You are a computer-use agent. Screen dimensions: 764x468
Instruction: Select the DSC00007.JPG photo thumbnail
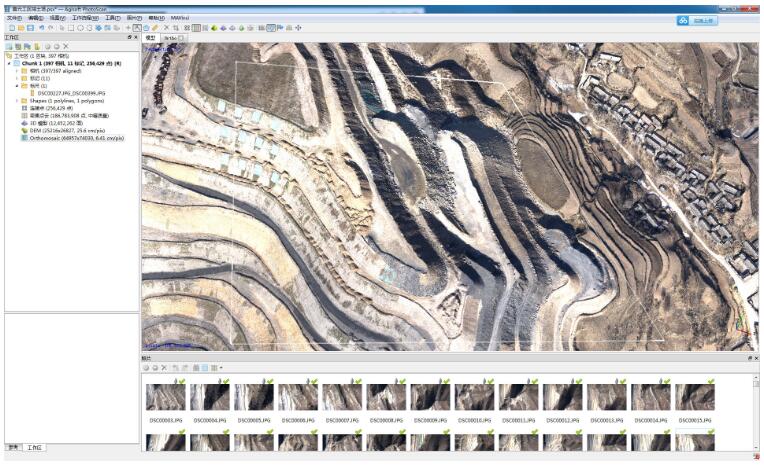click(x=341, y=398)
